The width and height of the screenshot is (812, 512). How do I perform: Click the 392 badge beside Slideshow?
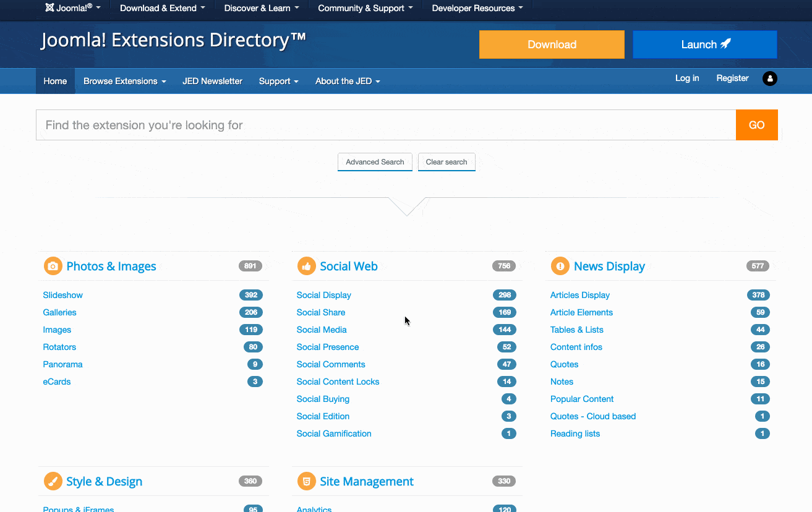(251, 295)
